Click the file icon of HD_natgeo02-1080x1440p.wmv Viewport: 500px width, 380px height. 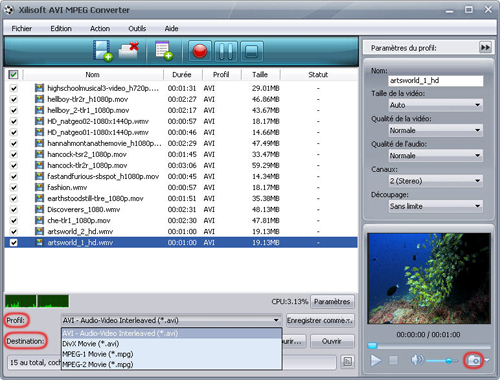coord(39,121)
